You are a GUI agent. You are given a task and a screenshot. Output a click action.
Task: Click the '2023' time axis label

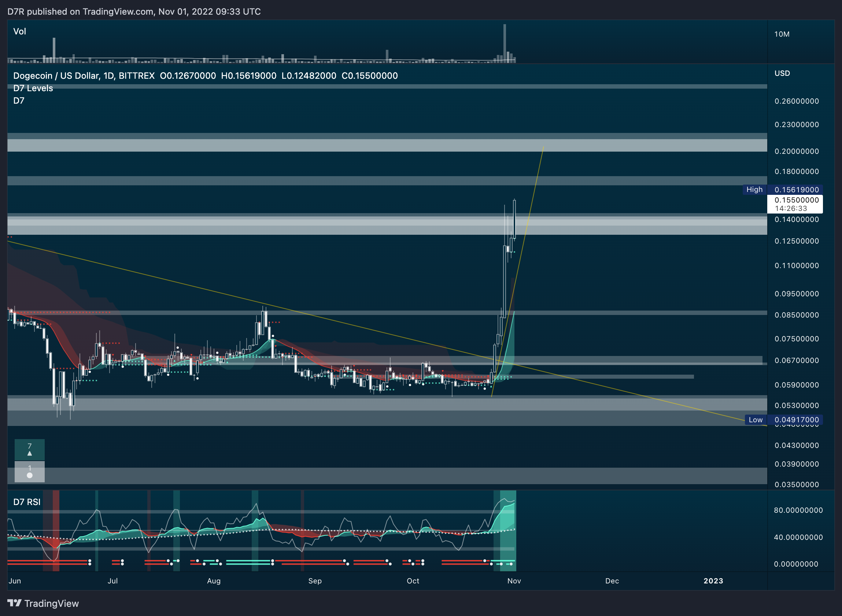coord(713,580)
